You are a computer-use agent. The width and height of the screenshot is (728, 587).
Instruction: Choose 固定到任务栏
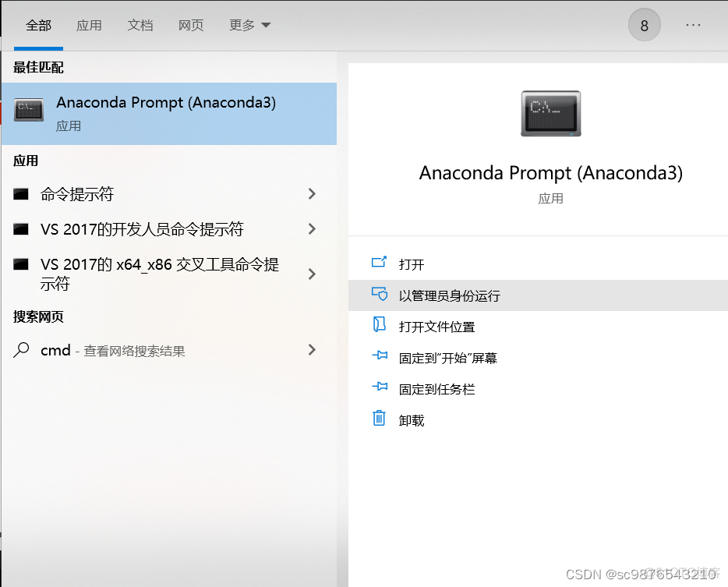tap(538, 389)
